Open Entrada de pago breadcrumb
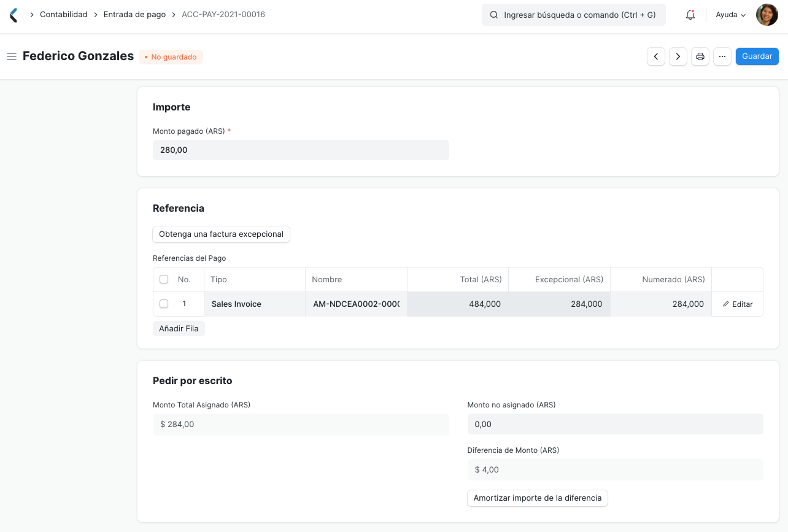This screenshot has width=788, height=532. point(134,15)
